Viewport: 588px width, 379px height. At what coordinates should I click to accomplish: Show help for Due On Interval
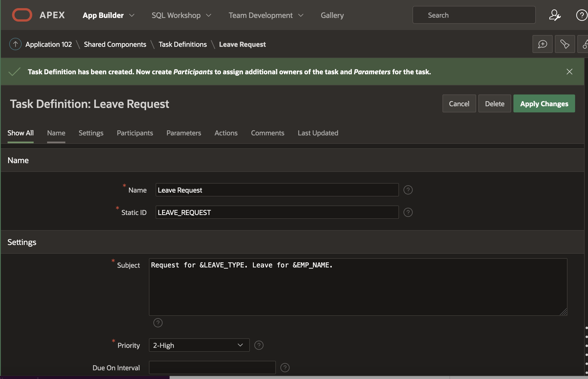285,368
